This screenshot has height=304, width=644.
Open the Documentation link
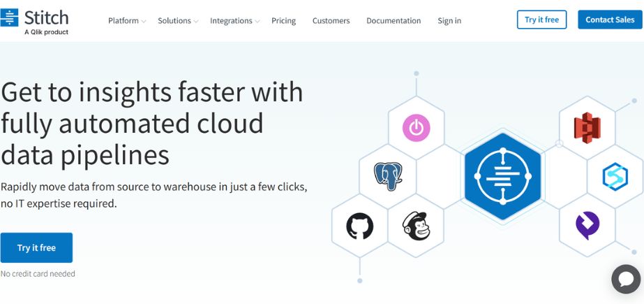[x=394, y=20]
